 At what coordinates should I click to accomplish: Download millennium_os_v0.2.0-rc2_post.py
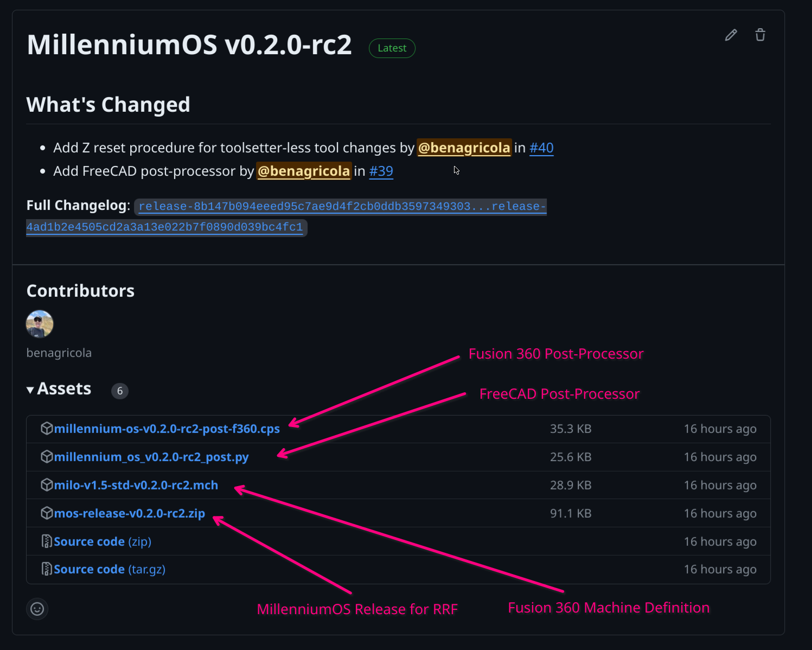[x=151, y=457]
